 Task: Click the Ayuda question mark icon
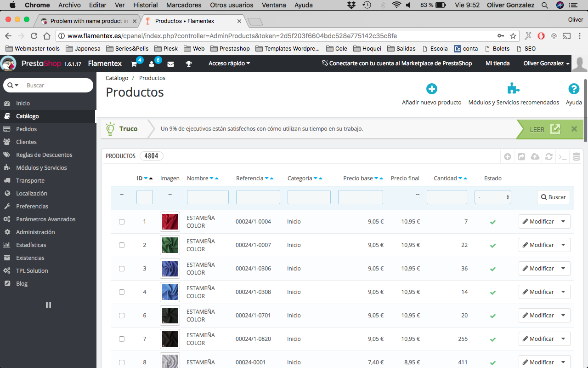(573, 89)
